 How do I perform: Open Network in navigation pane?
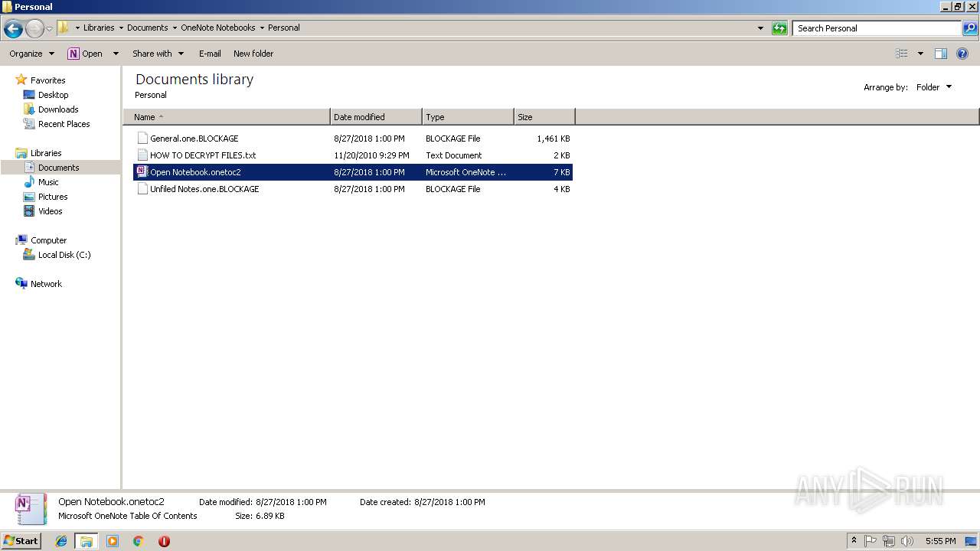pyautogui.click(x=46, y=284)
